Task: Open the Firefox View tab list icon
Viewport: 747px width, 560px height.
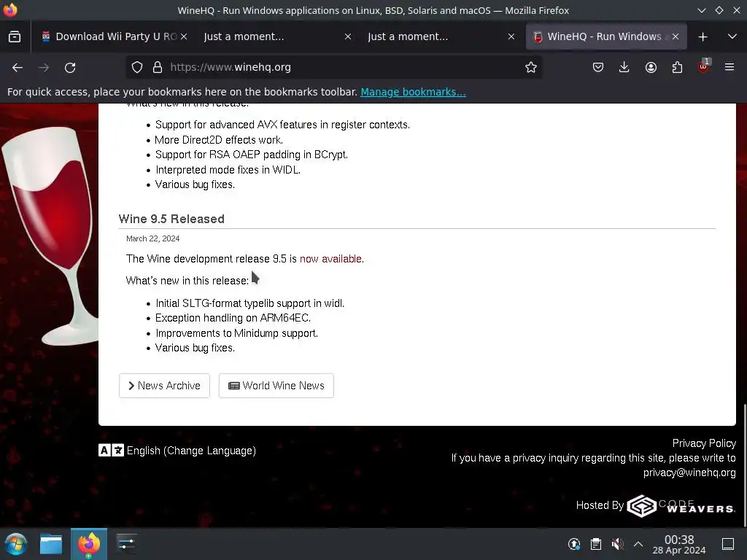Action: click(15, 36)
